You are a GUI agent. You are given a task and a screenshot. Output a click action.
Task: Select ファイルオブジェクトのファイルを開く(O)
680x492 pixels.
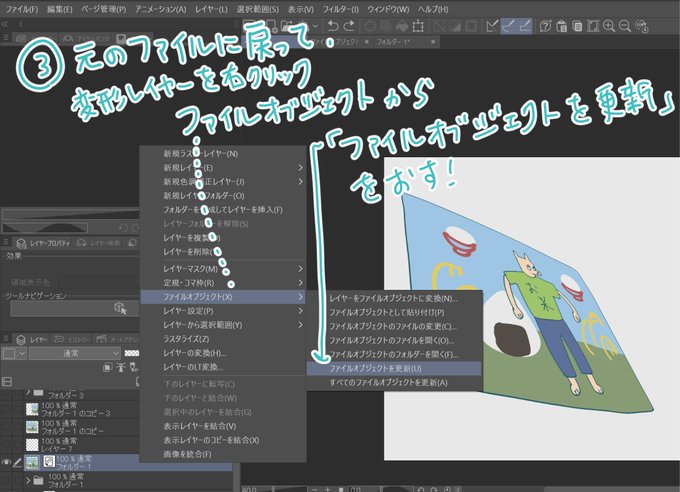[x=394, y=340]
